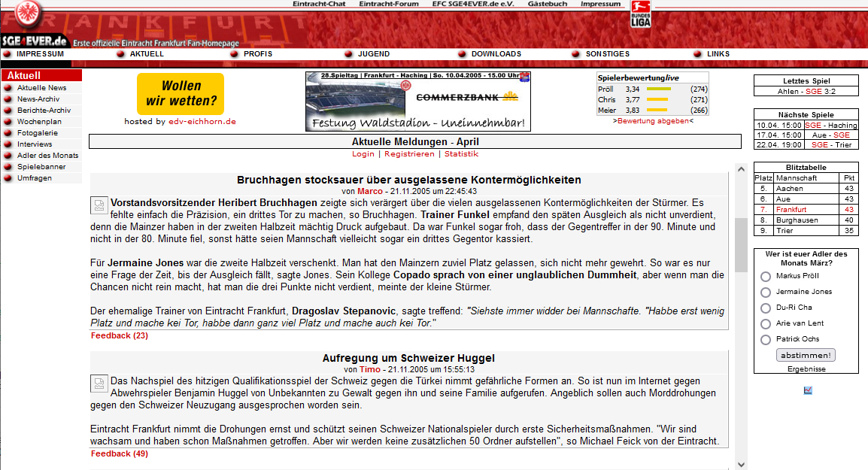Image resolution: width=868 pixels, height=470 pixels.
Task: Click the red bullet beside Fotogalerie
Action: 8,133
